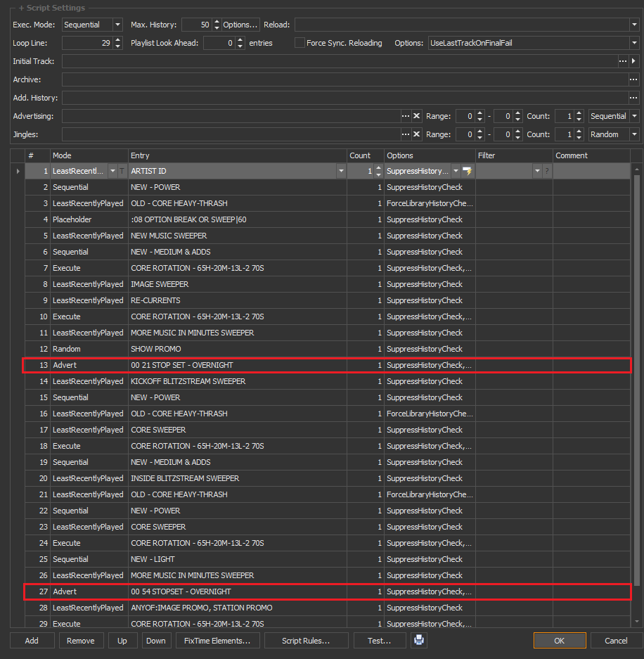Adjust Jingles Range end stepper

tap(517, 134)
